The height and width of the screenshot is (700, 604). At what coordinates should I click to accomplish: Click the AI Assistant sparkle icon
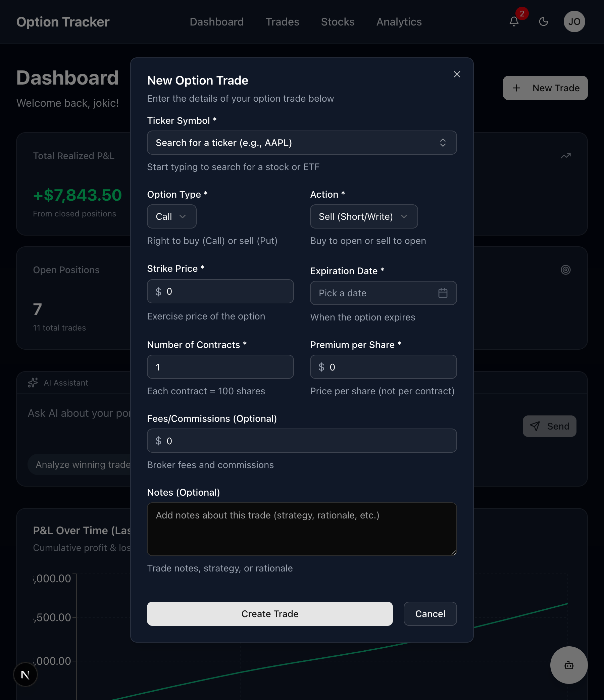point(33,383)
